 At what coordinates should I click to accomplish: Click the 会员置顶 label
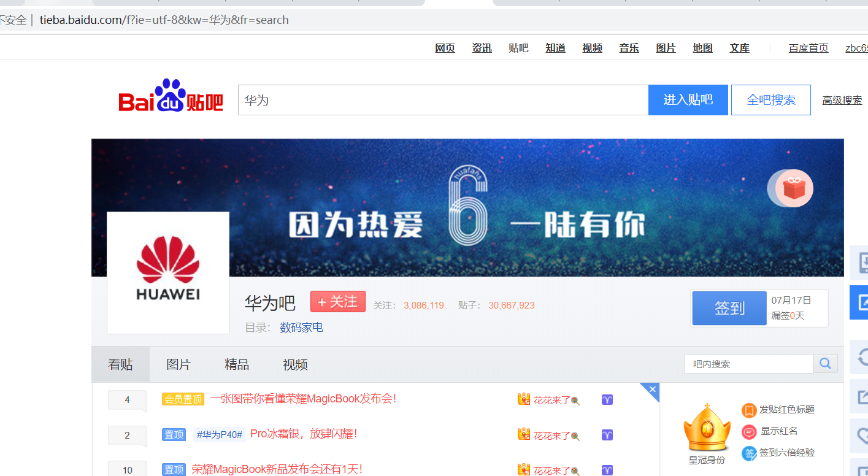pyautogui.click(x=183, y=399)
